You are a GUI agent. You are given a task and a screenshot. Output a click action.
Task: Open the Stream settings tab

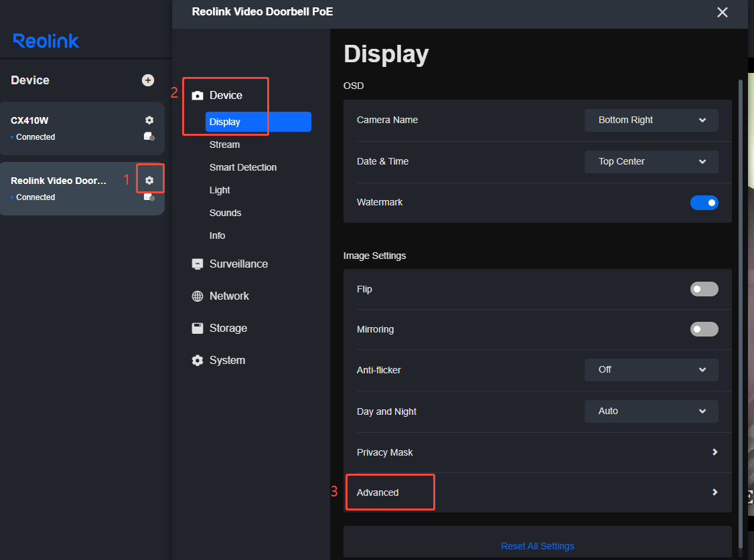[224, 145]
